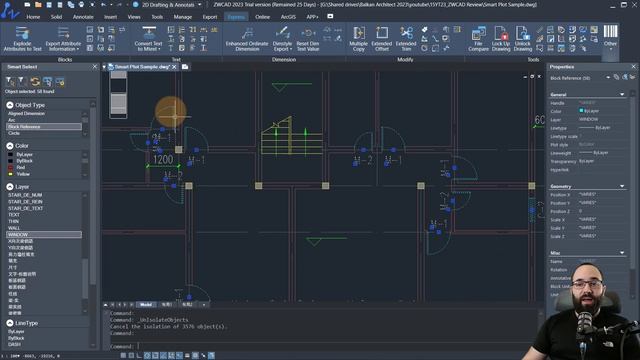Open the File Compare tool
The height and width of the screenshot is (360, 640).
478,39
